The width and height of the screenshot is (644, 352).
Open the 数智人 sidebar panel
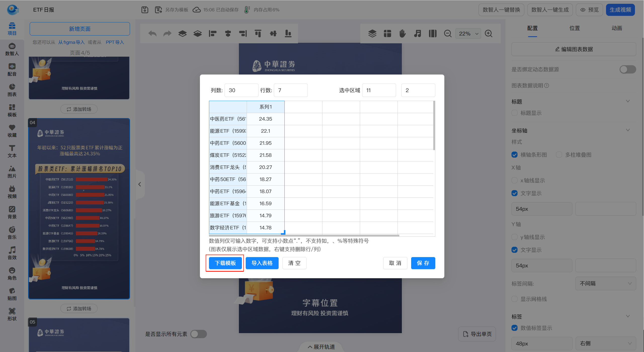pos(12,49)
